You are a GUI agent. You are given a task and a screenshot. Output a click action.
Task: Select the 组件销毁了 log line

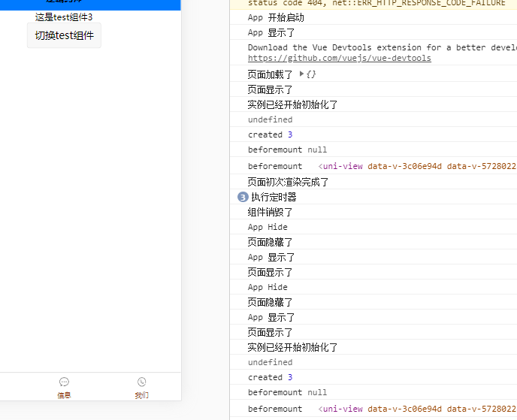[x=373, y=212]
